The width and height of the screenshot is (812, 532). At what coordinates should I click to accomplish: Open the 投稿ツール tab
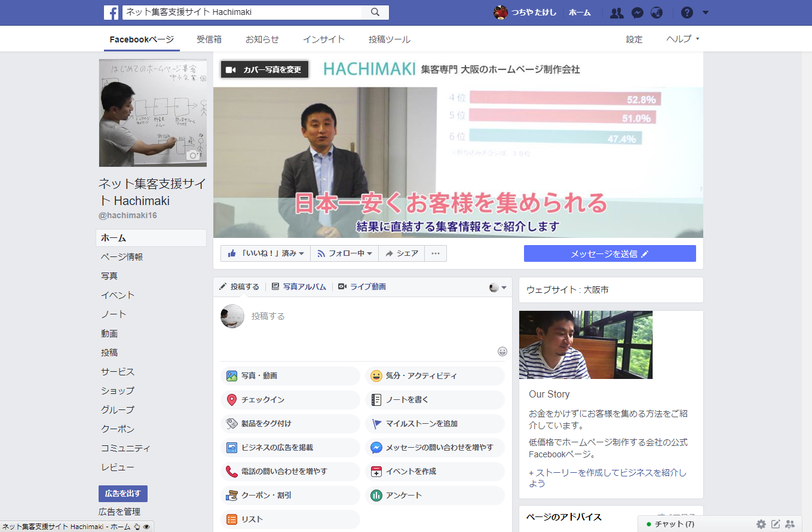[390, 39]
